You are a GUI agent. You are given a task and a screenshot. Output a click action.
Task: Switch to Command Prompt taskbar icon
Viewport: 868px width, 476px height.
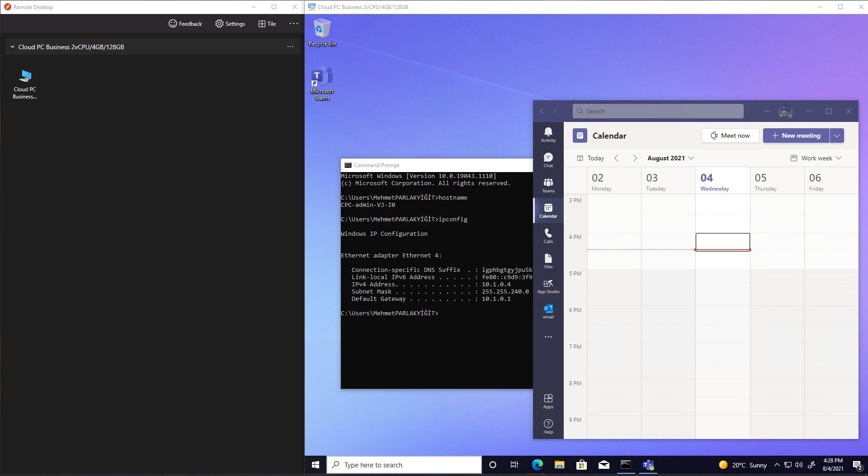[x=626, y=465]
